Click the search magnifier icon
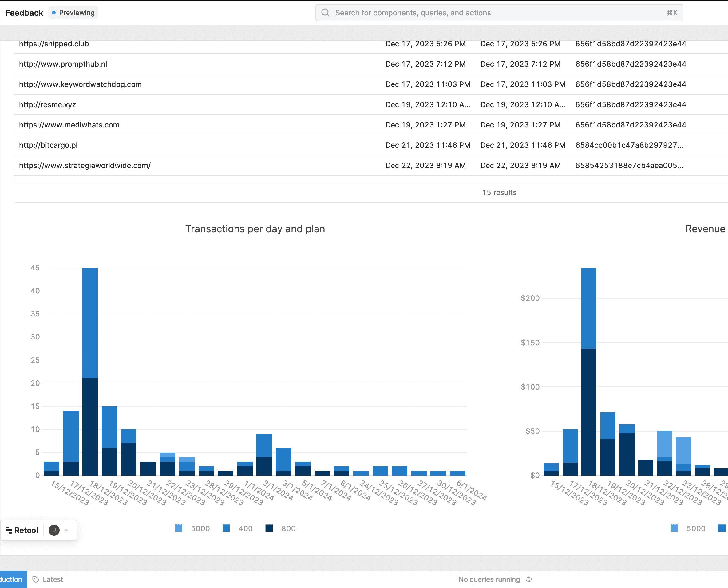 pyautogui.click(x=325, y=13)
